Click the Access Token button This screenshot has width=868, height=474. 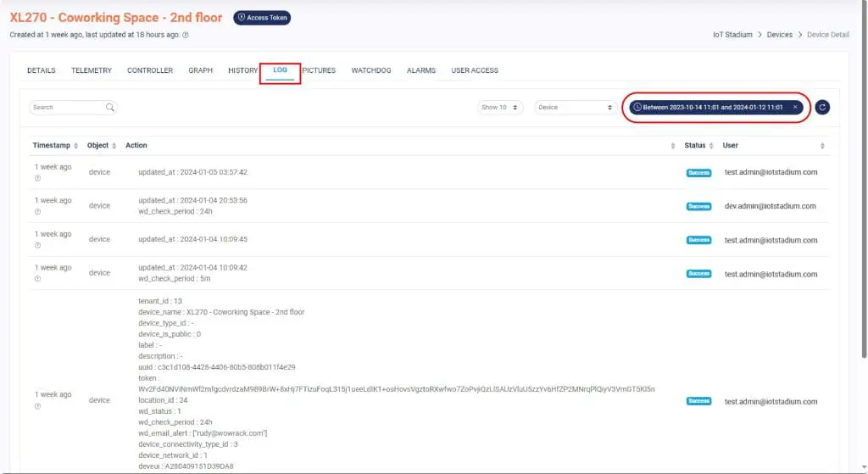[262, 18]
